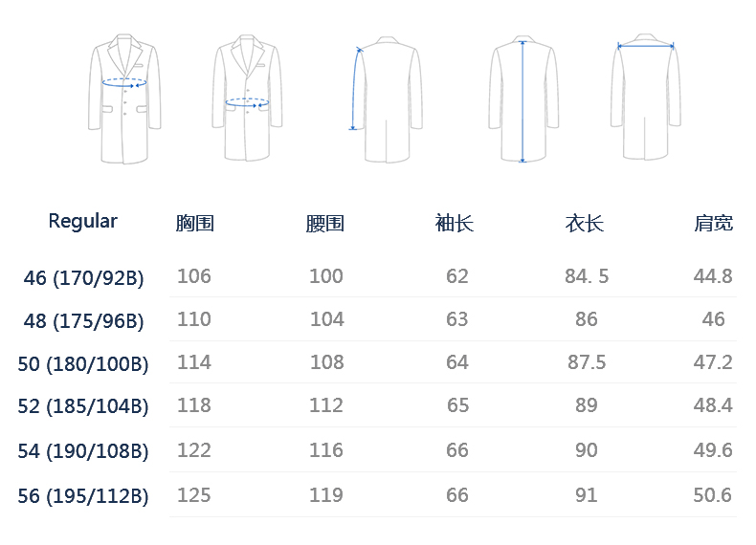Screen dimensions: 756x545
Task: Click the 胸围 column header
Action: (195, 223)
